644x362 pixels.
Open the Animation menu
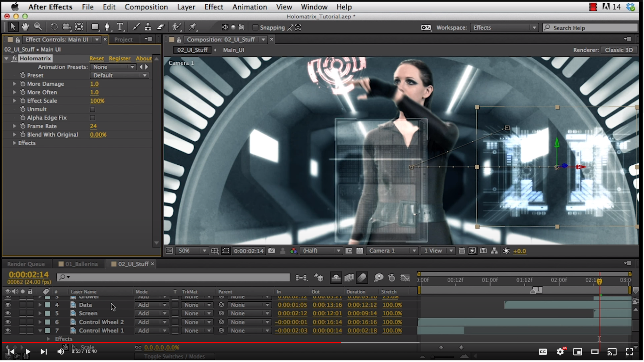tap(250, 7)
